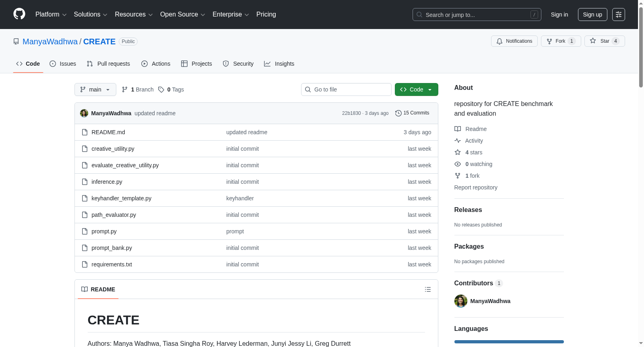Screen dimensions: 644x347
Task: Click the star icon beside 4 stars
Action: pos(458,152)
